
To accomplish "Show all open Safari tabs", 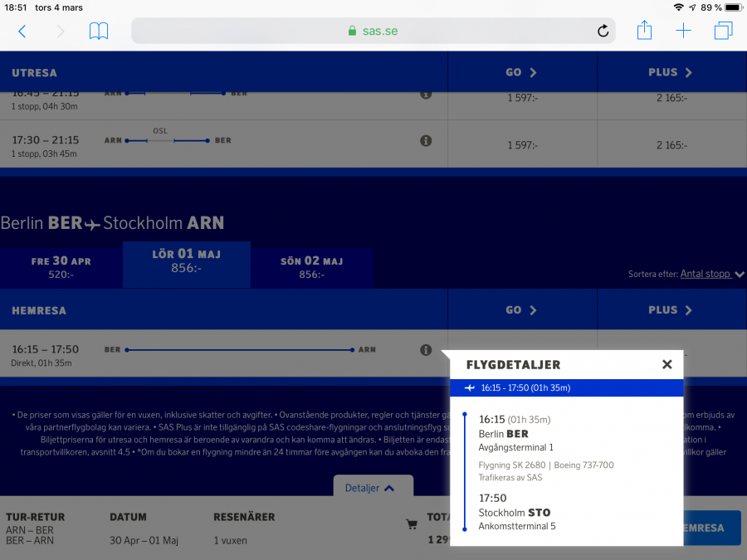I will [x=723, y=32].
